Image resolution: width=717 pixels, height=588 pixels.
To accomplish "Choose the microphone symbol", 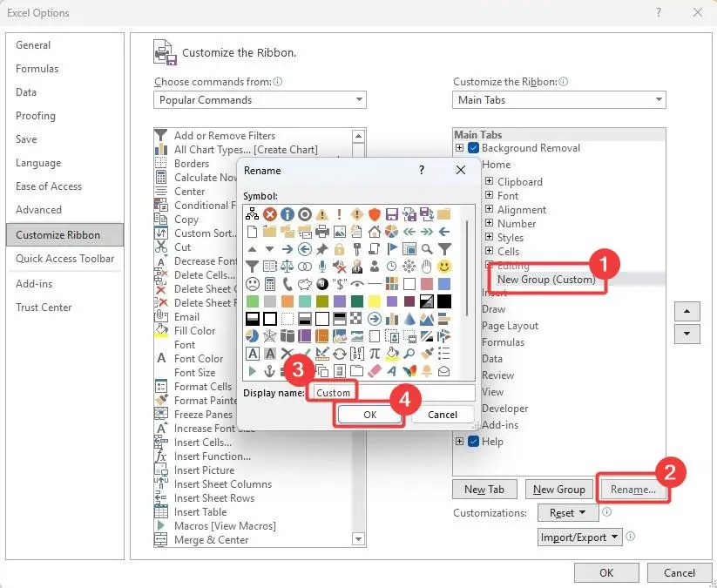I will 322,266.
